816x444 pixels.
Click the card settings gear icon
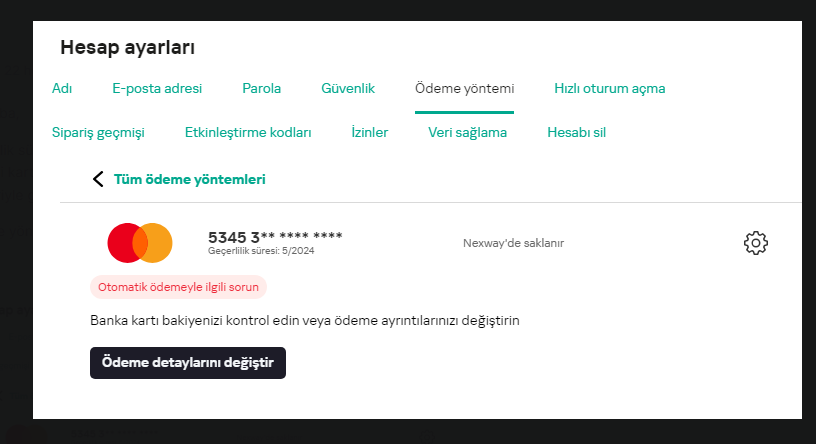click(755, 243)
